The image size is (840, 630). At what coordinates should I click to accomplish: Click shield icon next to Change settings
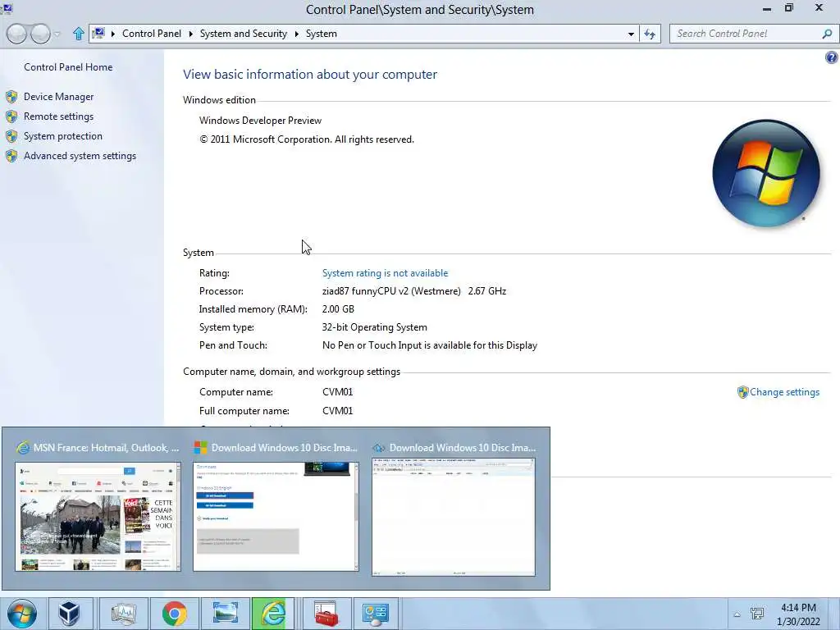(742, 392)
